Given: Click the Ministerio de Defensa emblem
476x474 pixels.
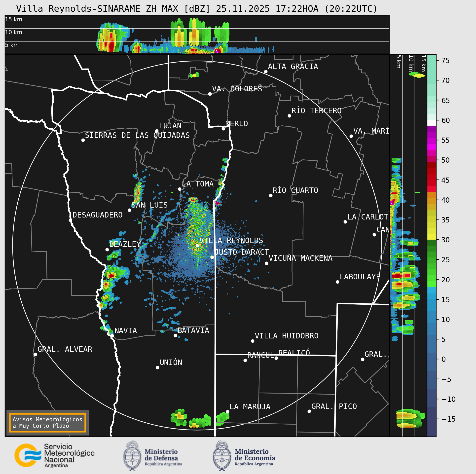Looking at the screenshot, I should (132, 456).
